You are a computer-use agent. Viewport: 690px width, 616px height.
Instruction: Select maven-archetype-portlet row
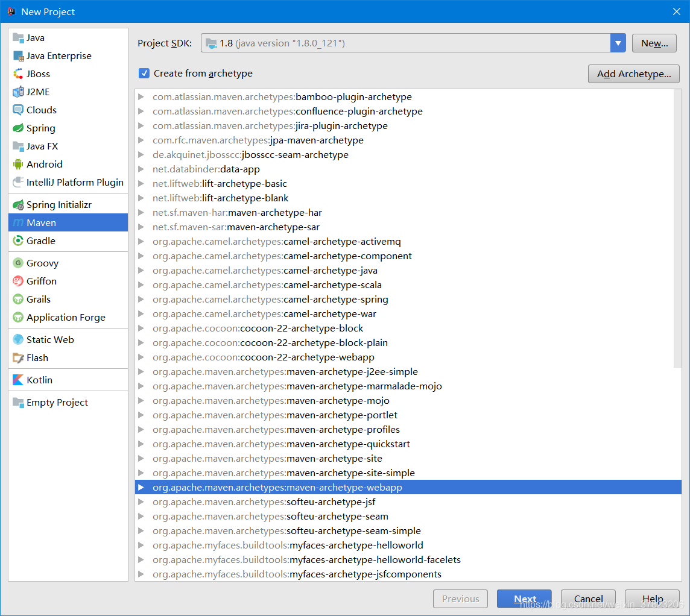tap(408, 415)
